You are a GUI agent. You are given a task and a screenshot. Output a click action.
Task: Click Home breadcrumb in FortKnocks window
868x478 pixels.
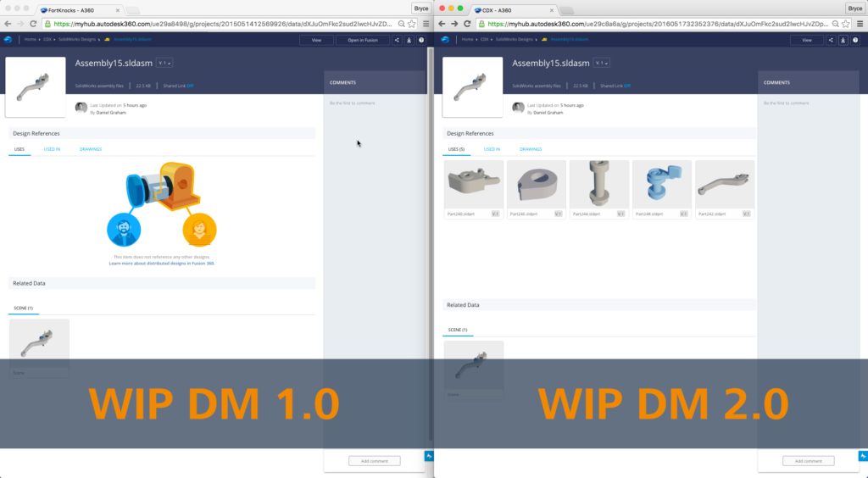[x=30, y=39]
